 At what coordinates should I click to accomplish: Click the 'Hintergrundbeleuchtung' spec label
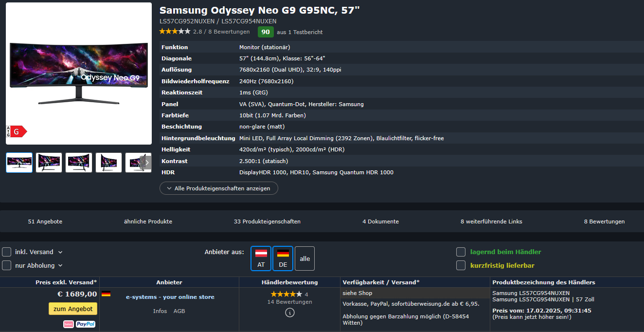coord(198,138)
